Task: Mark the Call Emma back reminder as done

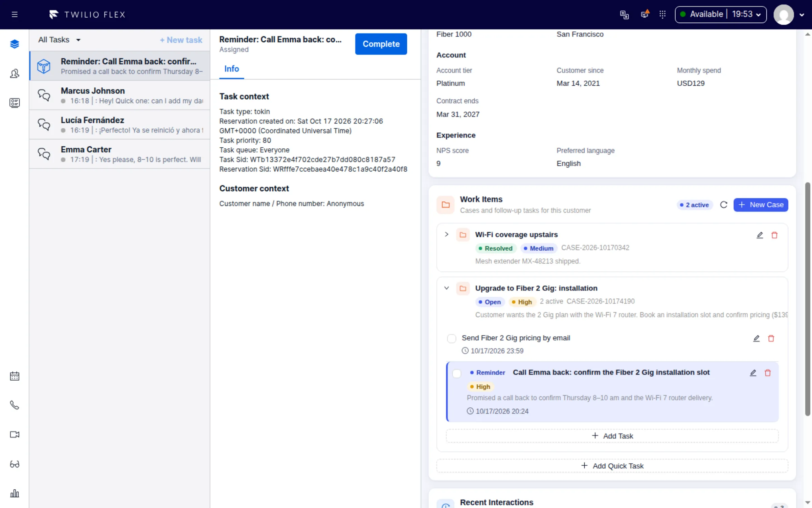Action: coord(457,374)
